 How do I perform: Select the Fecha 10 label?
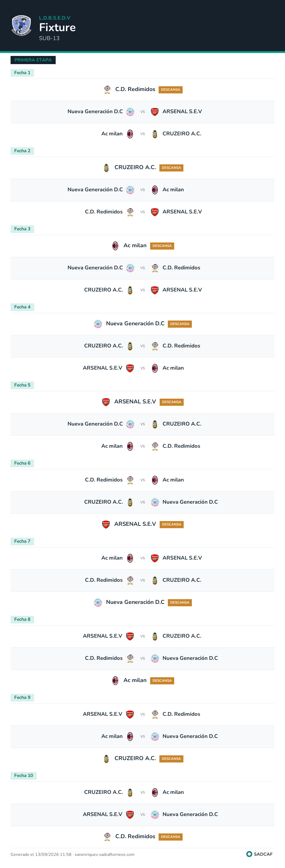[x=23, y=775]
